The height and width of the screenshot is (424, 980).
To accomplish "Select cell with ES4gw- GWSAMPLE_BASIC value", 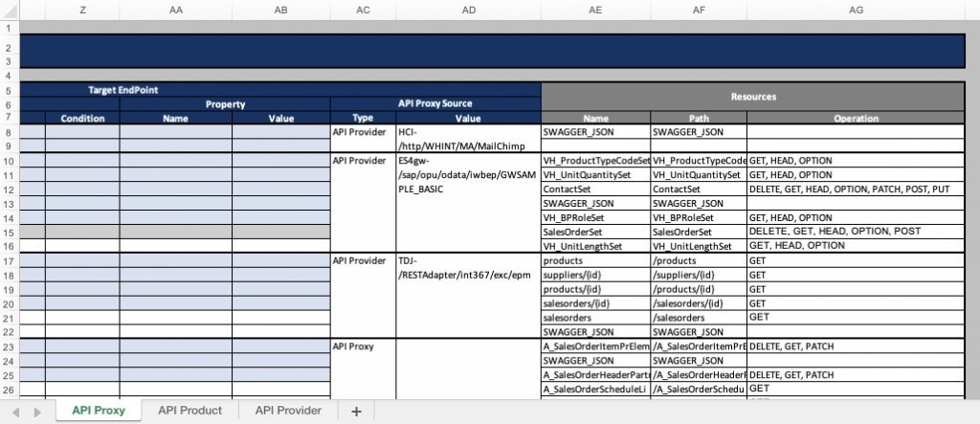I will click(x=468, y=203).
